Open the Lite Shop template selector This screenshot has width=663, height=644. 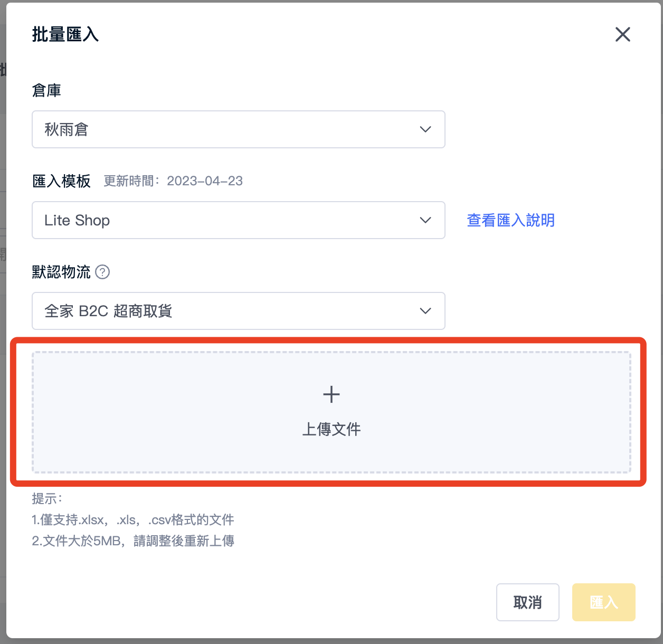(239, 220)
